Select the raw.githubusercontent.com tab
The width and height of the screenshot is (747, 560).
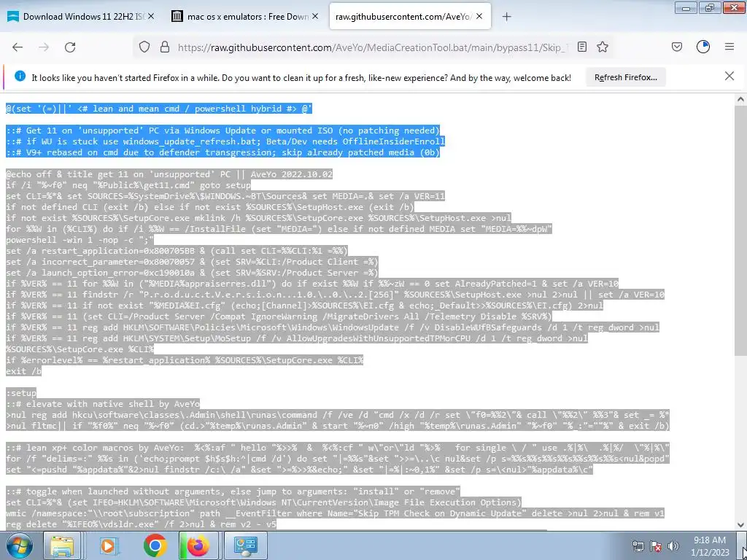click(410, 17)
